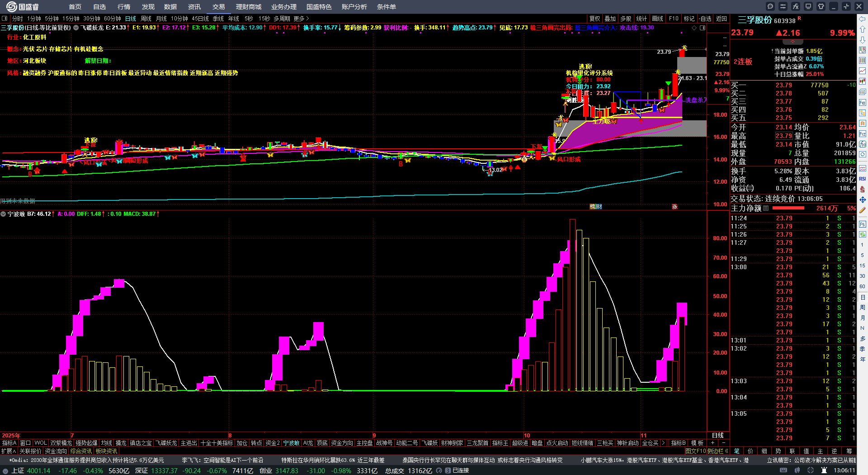Screen dimensions: 868x475
Task: Open the message chat icon in title bar
Action: pos(770,6)
